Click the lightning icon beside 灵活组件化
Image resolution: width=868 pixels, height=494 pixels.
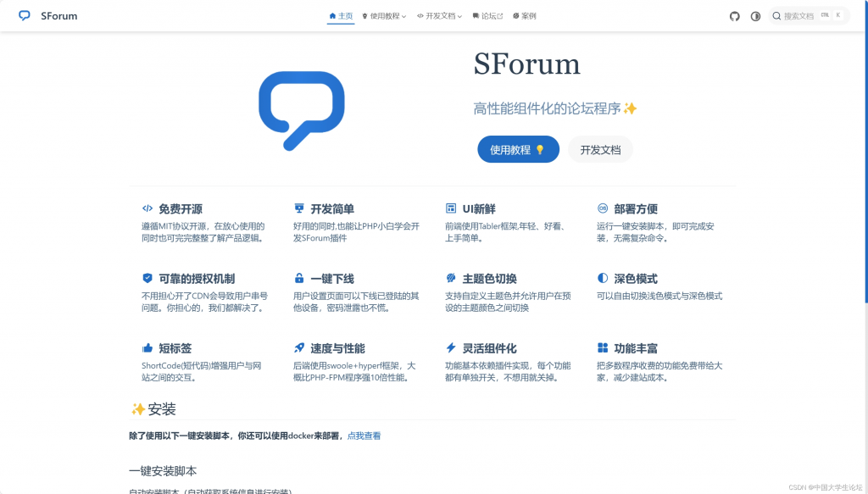pos(451,348)
